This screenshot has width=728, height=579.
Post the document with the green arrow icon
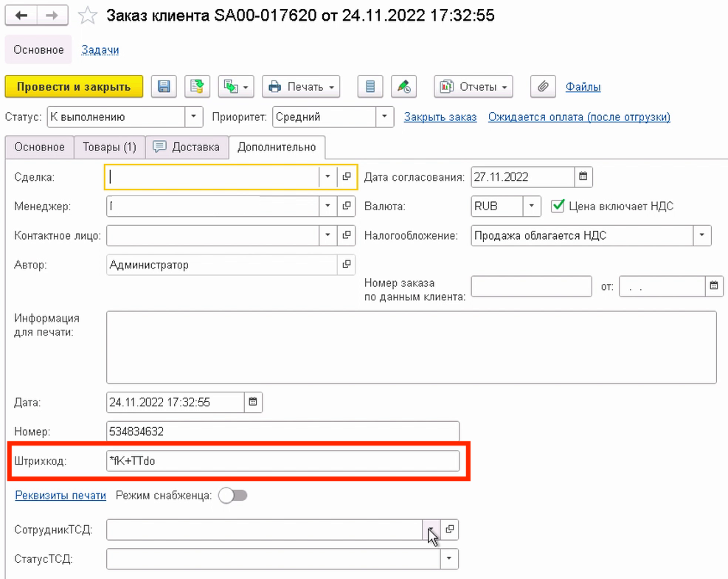point(198,86)
